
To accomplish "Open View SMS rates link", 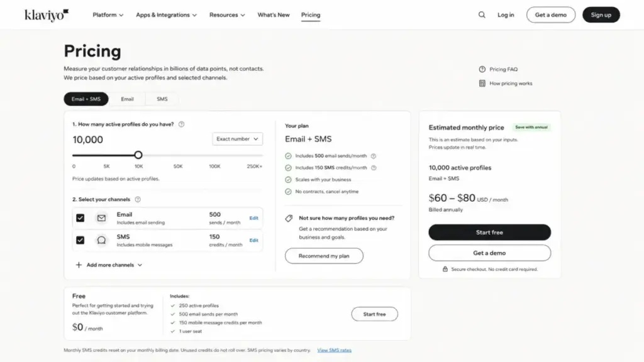I will click(x=335, y=350).
